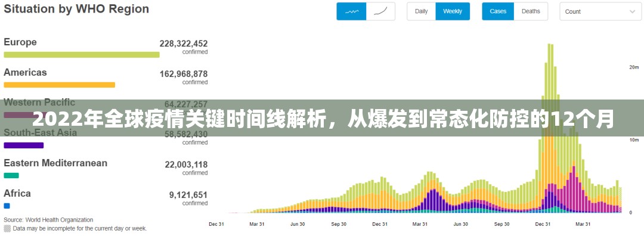Click the Europe yellow-green bar
Image resolution: width=644 pixels, height=236 pixels.
(x=81, y=55)
